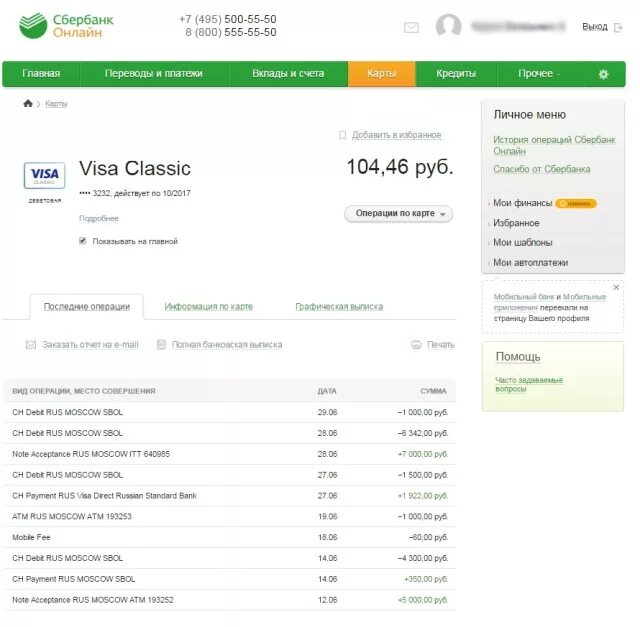Click Печать link
The image size is (640, 627).
tap(440, 345)
